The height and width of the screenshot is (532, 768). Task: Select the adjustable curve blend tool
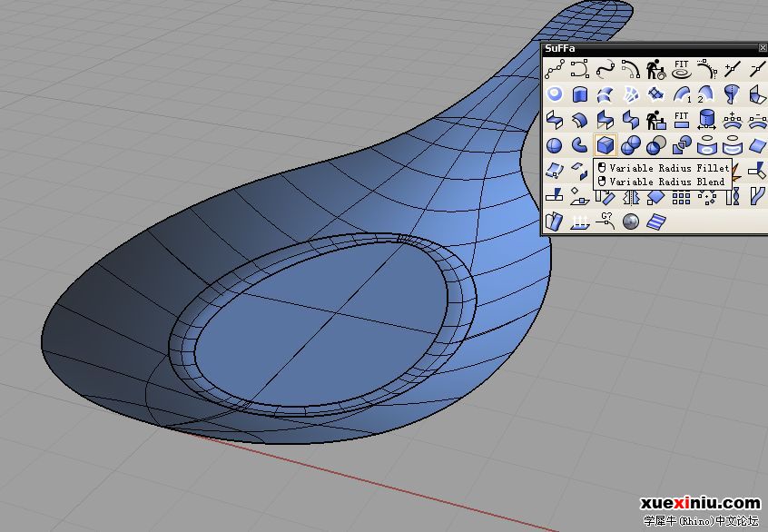[631, 70]
